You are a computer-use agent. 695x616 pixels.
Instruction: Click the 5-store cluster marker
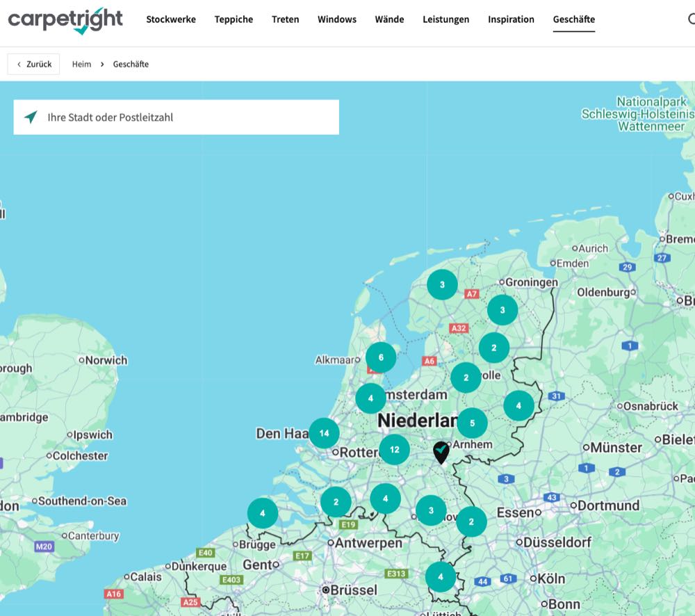[472, 423]
